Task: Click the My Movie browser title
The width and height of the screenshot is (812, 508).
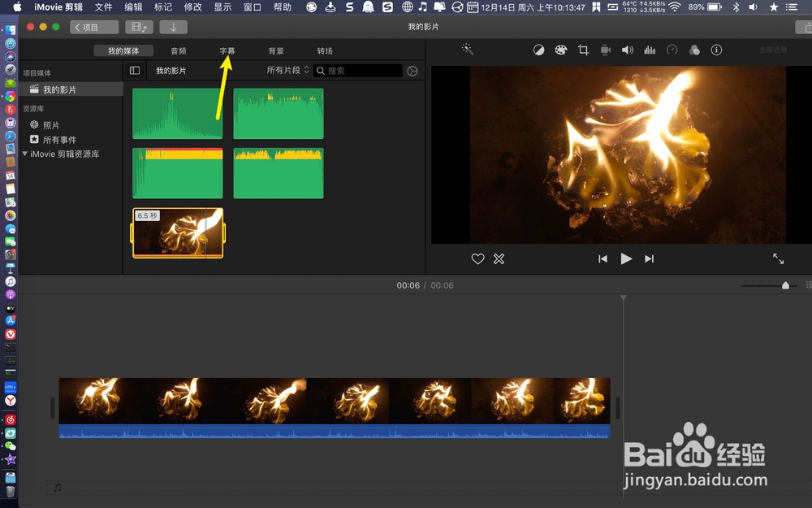Action: [171, 71]
